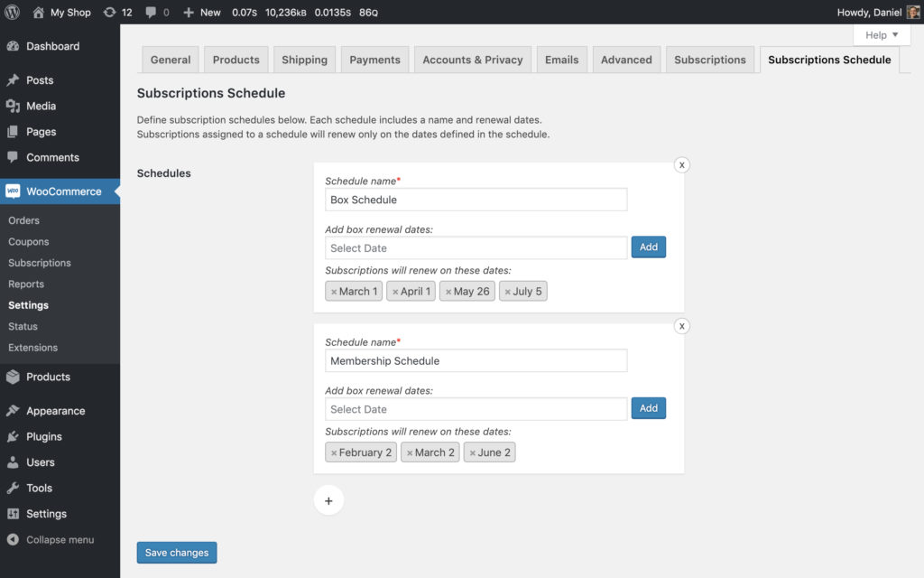Click the Howdy, Daniel account link
Image resolution: width=924 pixels, height=578 pixels.
(869, 13)
